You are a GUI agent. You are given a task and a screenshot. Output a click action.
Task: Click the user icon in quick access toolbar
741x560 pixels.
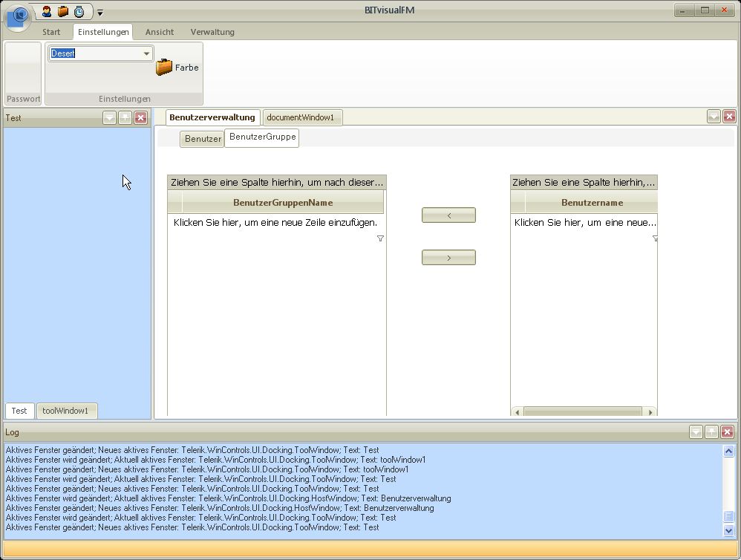(x=47, y=11)
